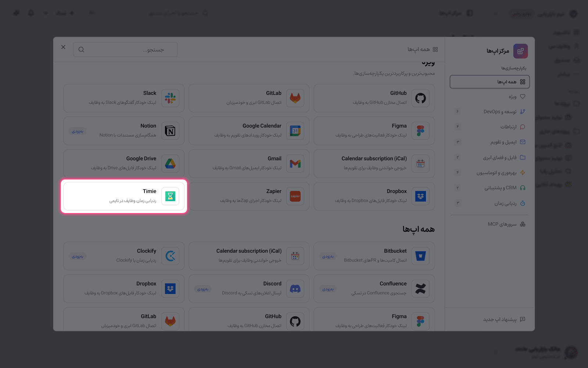
Task: Select همه اپ‌ها in the sidebar
Action: [x=490, y=82]
